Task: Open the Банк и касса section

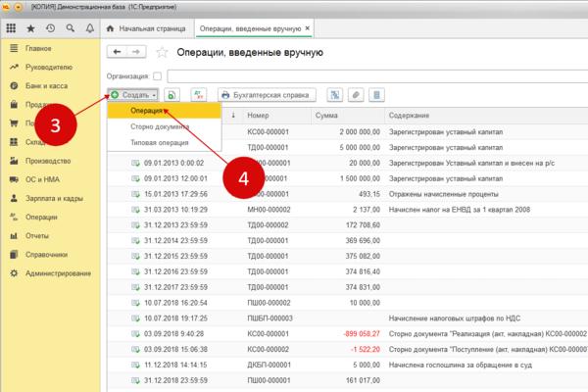Action: point(46,86)
